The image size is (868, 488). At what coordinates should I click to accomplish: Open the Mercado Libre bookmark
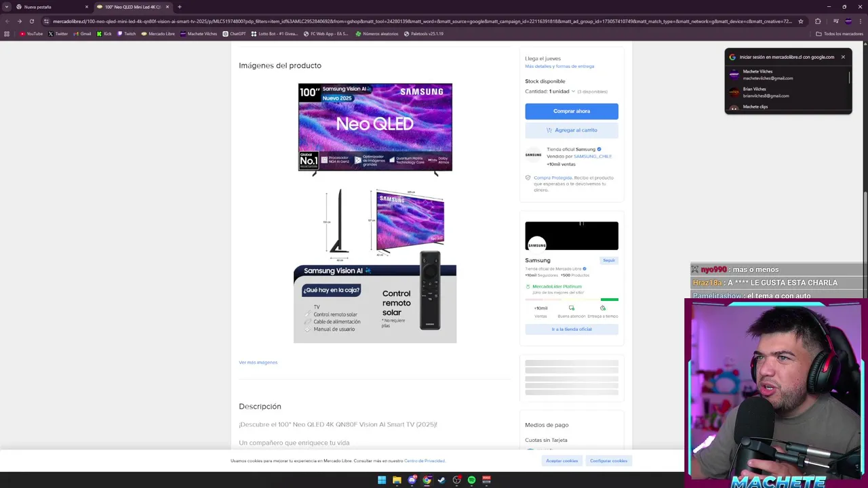click(158, 33)
